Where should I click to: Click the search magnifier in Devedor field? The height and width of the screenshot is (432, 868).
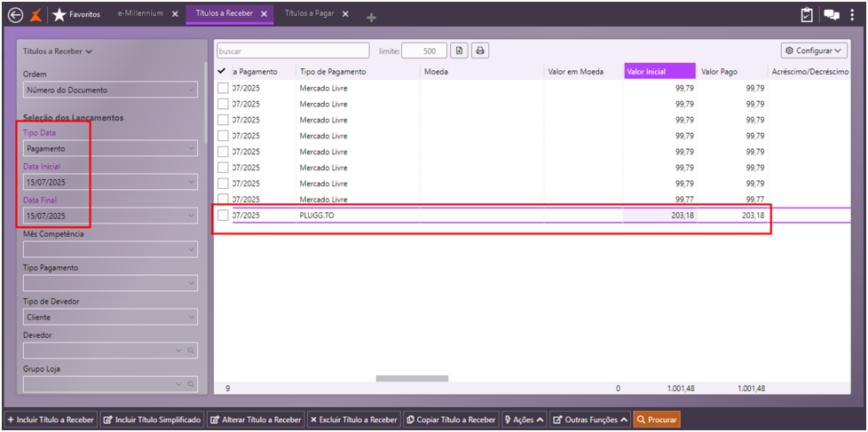(190, 350)
